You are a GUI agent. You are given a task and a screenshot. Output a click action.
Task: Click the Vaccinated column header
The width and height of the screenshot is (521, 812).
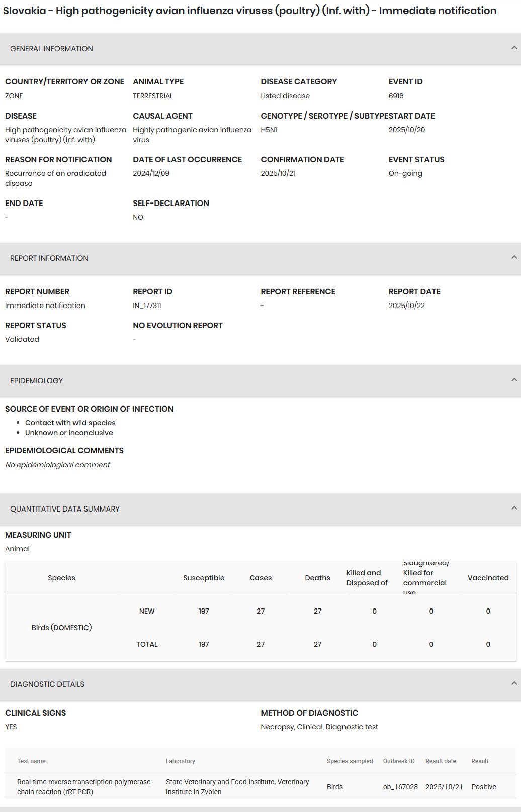[x=488, y=578]
